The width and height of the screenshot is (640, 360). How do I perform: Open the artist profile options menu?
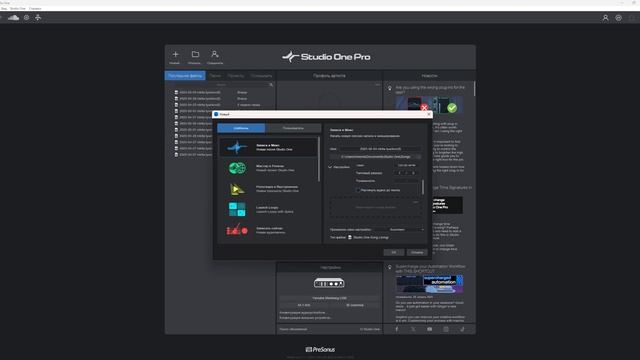(x=378, y=85)
